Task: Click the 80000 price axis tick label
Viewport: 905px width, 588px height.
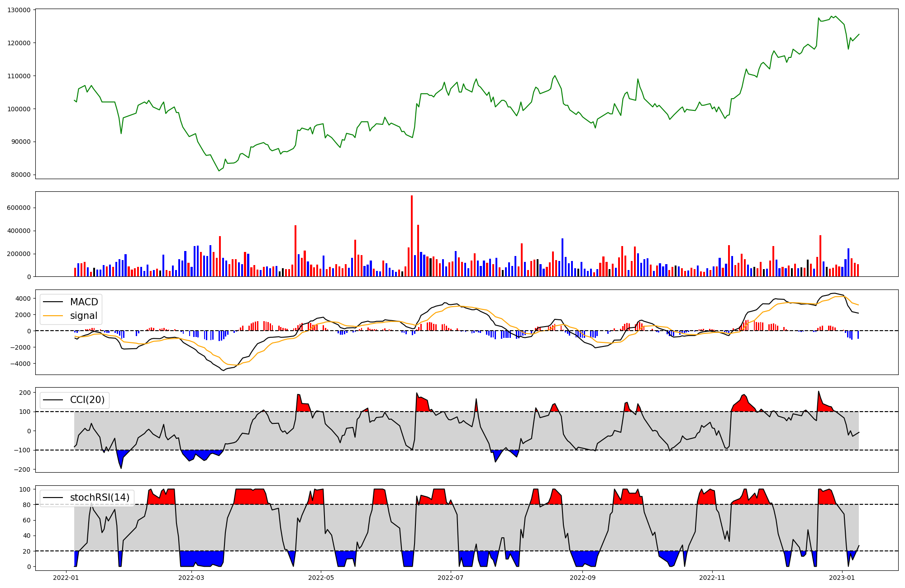Action: (x=21, y=175)
